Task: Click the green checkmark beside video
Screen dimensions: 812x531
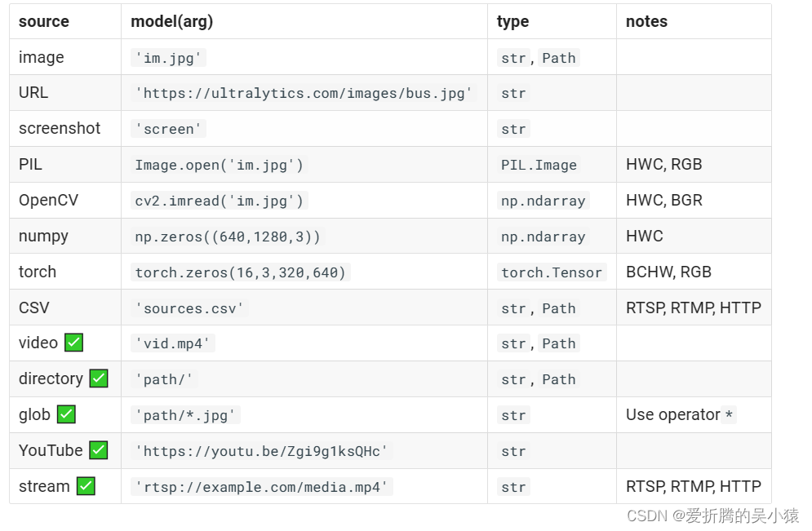Action: pyautogui.click(x=74, y=343)
